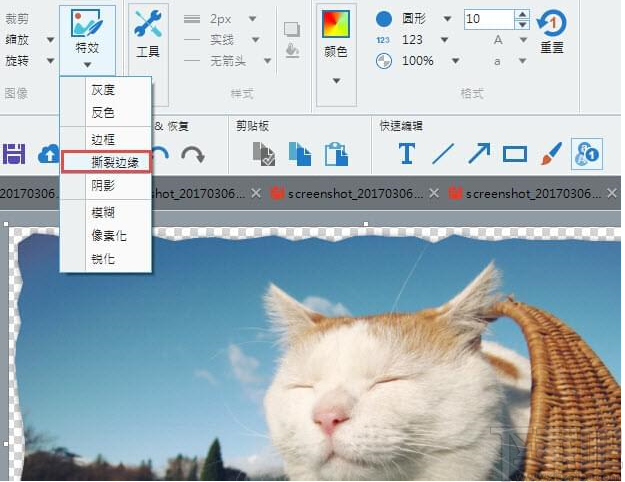Decrease the size value with down stepper

(x=522, y=24)
